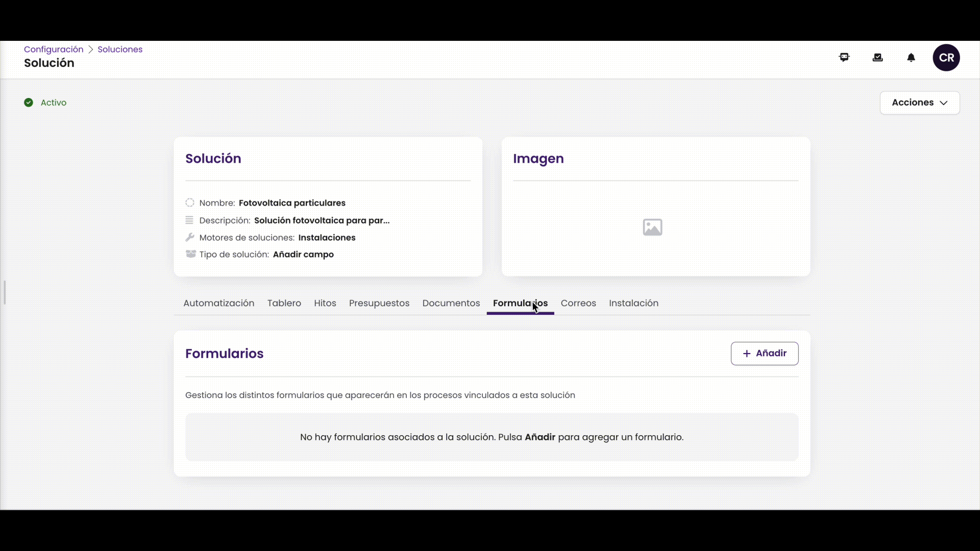
Task: Open the Hitos tab
Action: point(325,303)
